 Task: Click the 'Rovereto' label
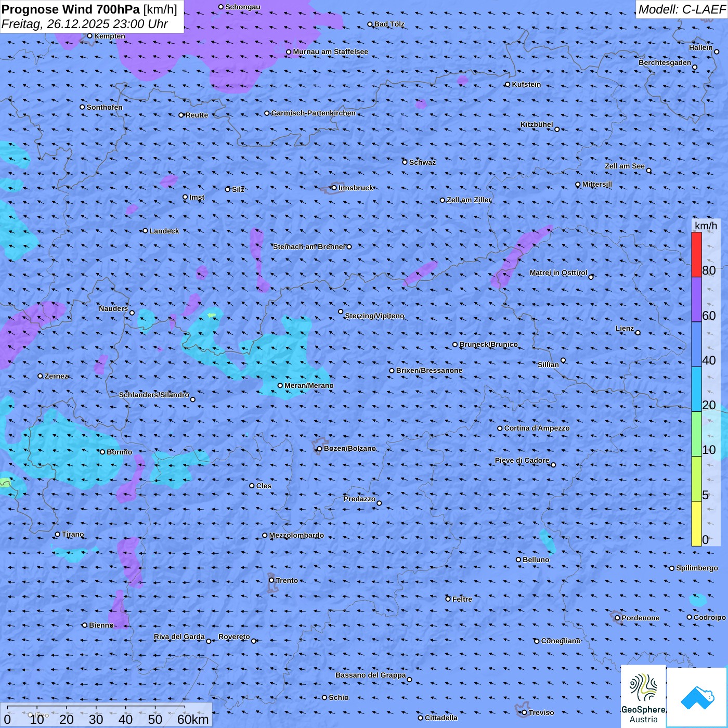click(234, 636)
